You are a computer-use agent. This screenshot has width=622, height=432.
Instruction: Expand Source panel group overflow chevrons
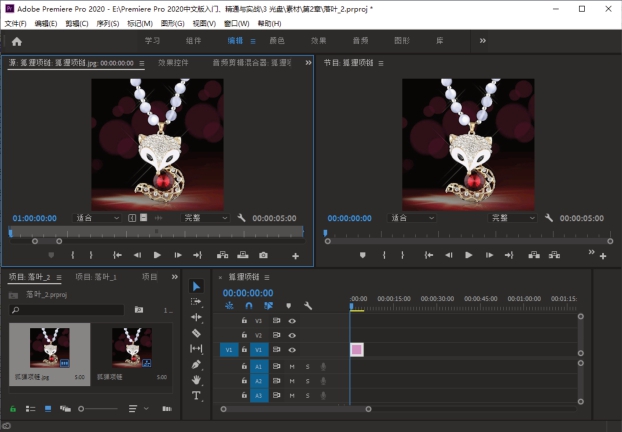(x=308, y=63)
